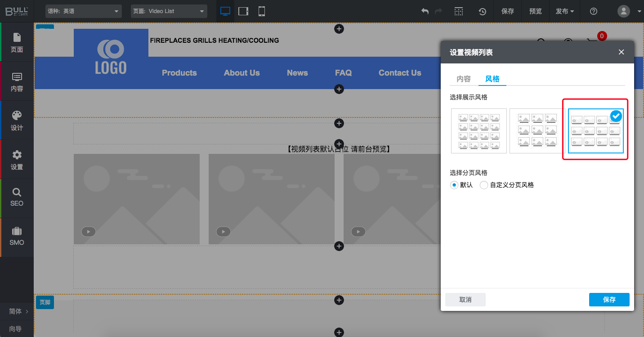
Task: Open the SEO search panel
Action: point(17,197)
